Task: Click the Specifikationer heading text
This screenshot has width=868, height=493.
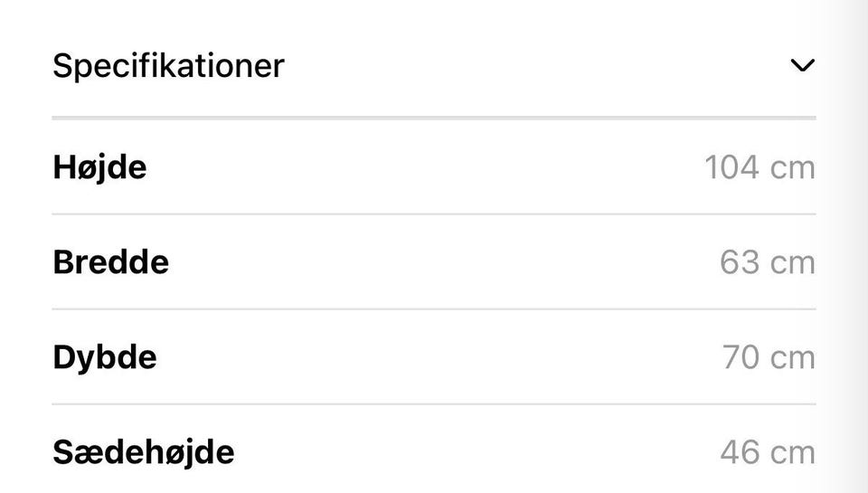Action: 168,66
